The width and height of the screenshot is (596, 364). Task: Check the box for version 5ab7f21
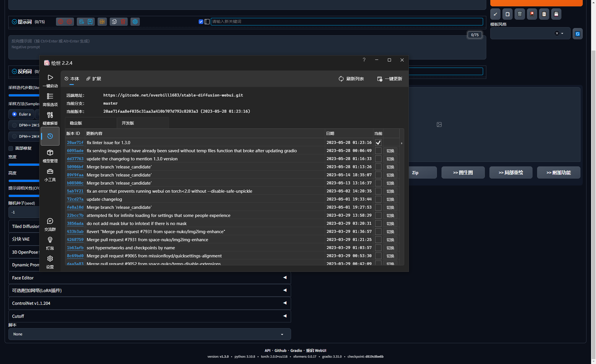pos(378,191)
